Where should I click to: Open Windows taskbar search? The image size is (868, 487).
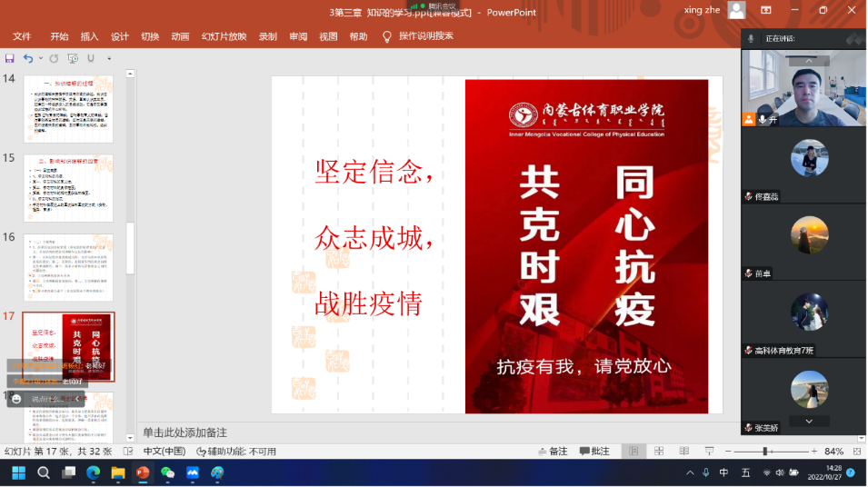click(x=44, y=473)
